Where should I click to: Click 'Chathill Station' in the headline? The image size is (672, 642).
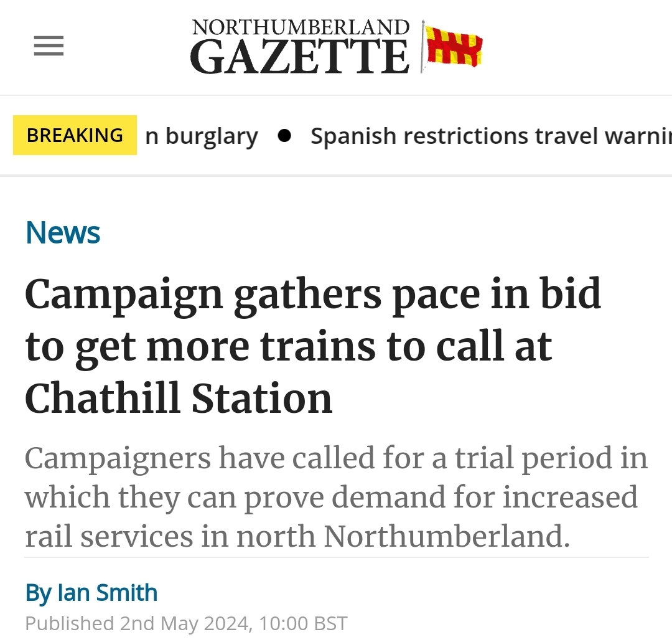pyautogui.click(x=179, y=397)
